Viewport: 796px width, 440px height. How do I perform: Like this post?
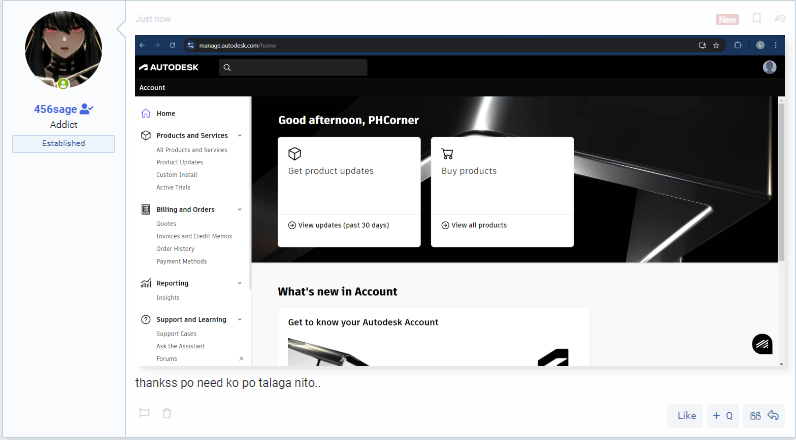tap(685, 416)
